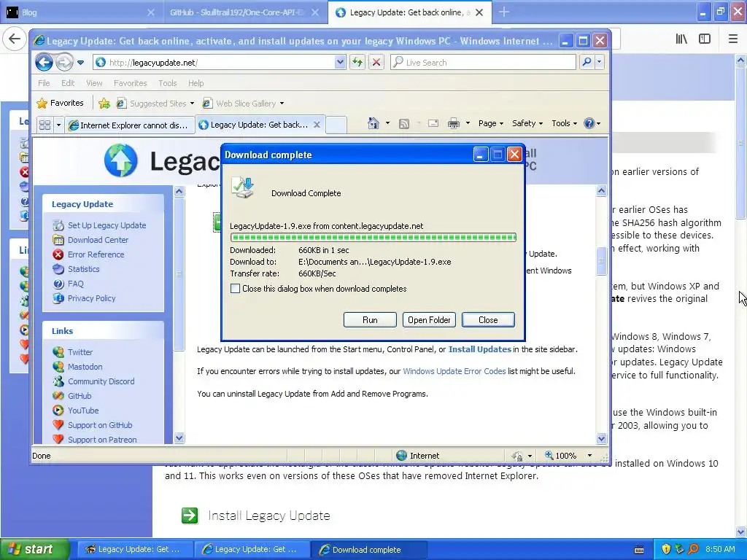Click the IE page vertical scrollbar thumb

[x=601, y=261]
